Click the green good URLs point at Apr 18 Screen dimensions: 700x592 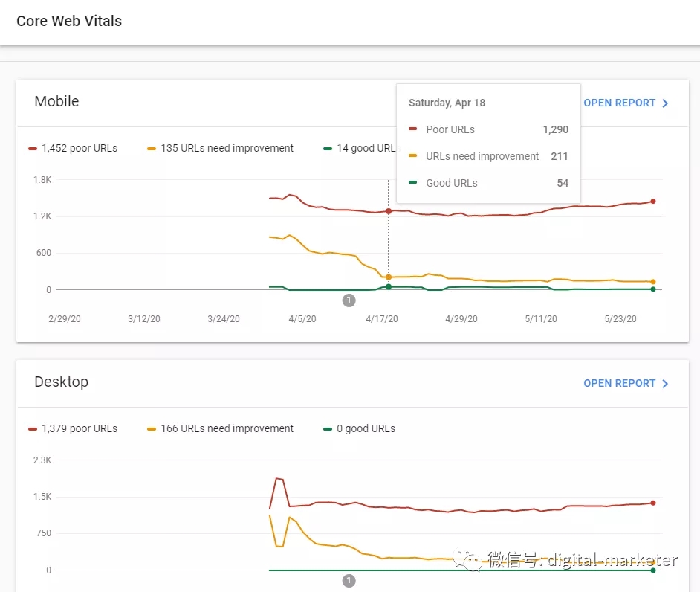(389, 286)
